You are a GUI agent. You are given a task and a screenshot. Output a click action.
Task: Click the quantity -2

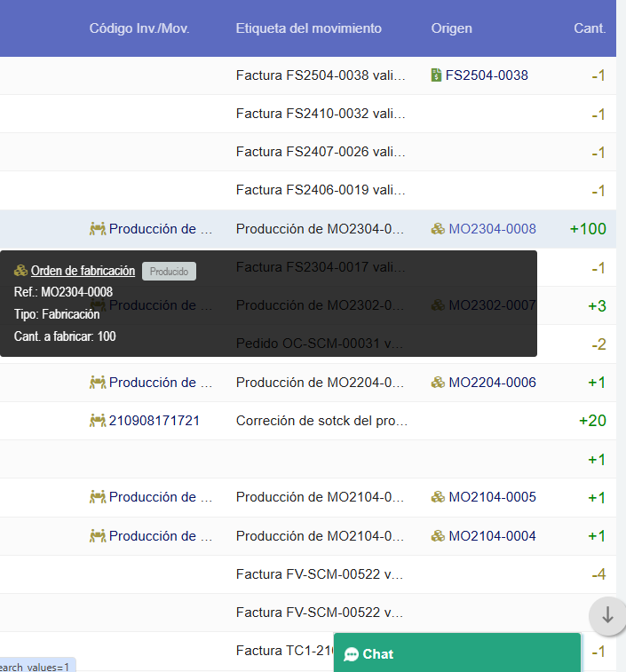point(598,344)
